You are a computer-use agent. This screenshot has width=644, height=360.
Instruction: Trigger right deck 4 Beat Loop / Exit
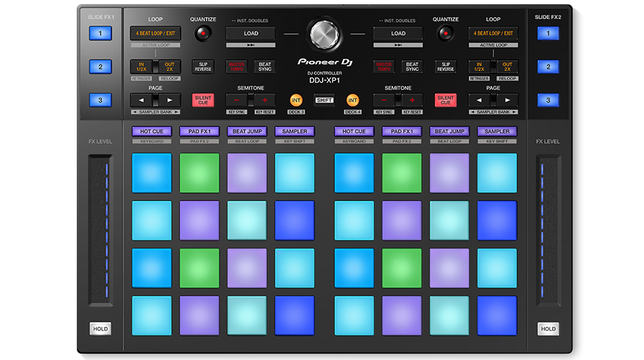pyautogui.click(x=493, y=34)
